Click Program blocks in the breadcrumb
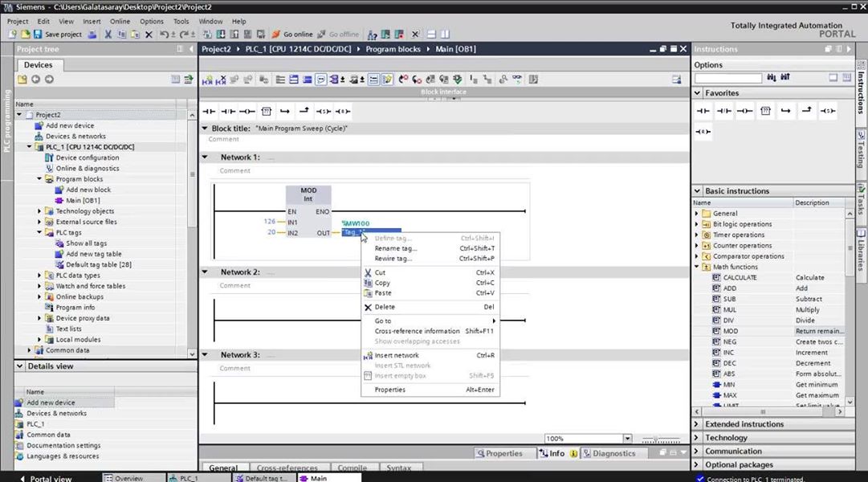868x482 pixels. click(x=393, y=49)
